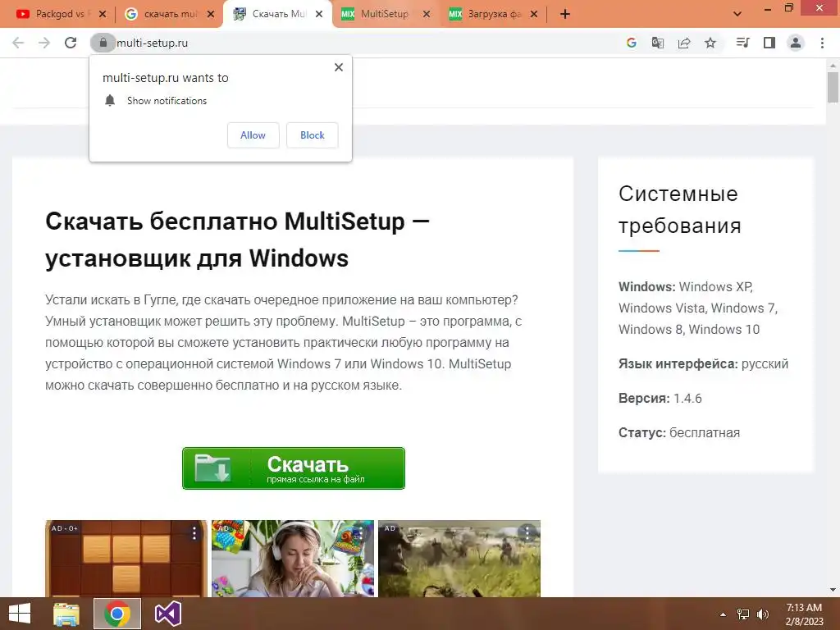Select the active Скачать Mul tab
Image resolution: width=840 pixels, height=630 pixels.
[x=279, y=14]
